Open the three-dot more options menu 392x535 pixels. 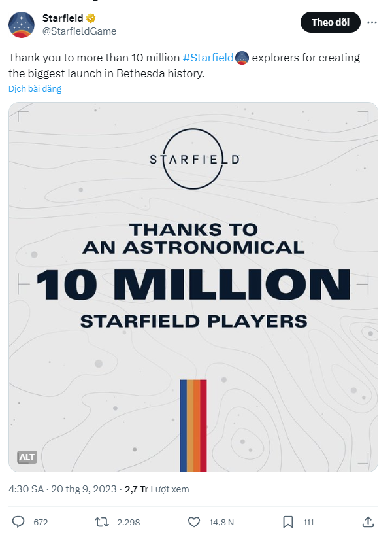372,22
